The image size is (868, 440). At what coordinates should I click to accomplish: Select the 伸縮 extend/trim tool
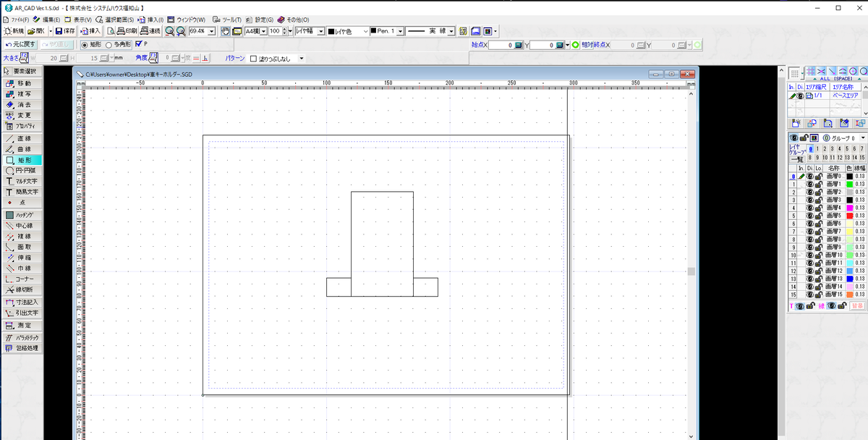click(x=22, y=258)
